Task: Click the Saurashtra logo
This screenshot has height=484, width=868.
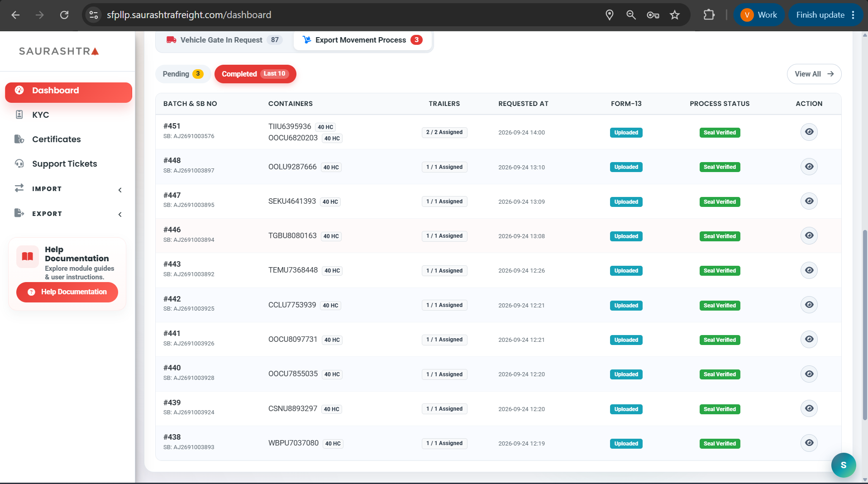Action: click(x=59, y=51)
